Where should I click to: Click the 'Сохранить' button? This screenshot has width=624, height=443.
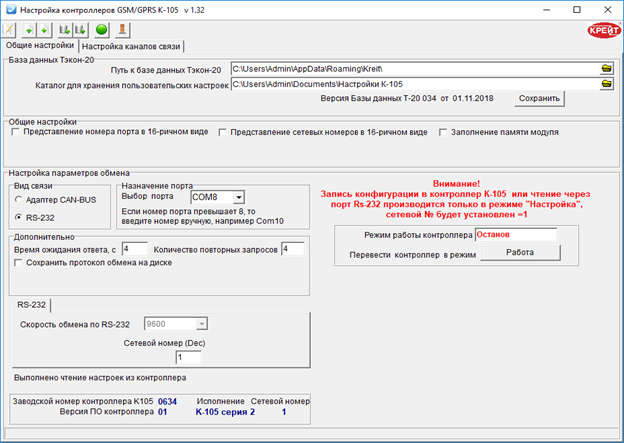[x=539, y=99]
